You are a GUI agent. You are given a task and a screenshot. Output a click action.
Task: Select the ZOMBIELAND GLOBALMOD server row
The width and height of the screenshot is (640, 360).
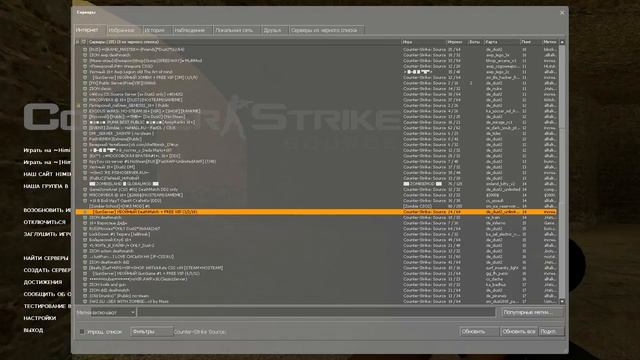point(316,184)
